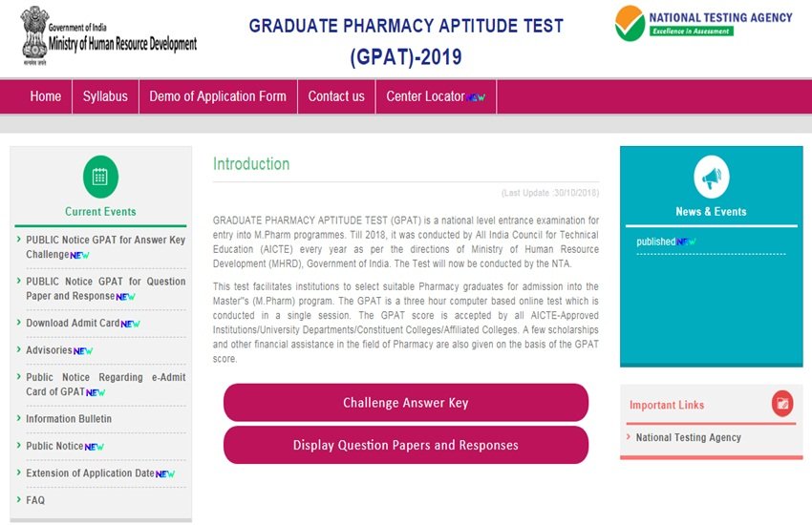
Task: Click the arrow beside Information Bulletin
Action: (19, 418)
